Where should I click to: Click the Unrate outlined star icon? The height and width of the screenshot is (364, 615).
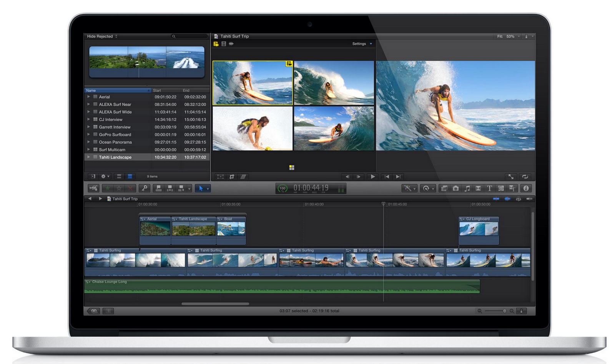click(119, 188)
